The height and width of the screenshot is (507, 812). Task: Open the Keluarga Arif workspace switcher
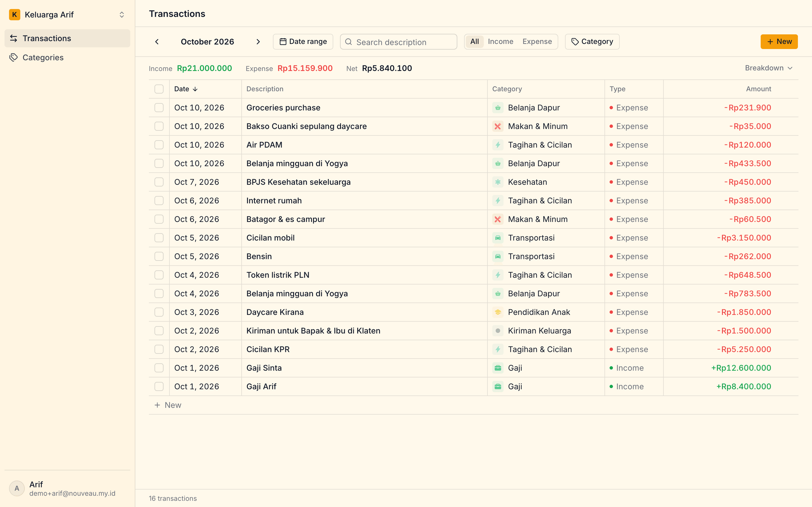[x=67, y=15]
